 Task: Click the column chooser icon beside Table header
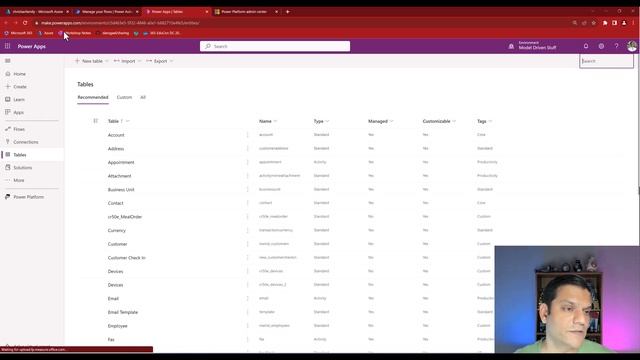96,121
